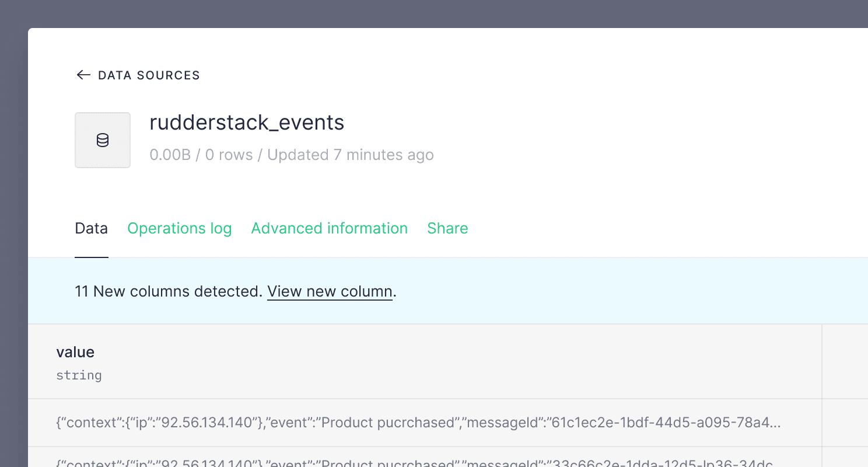The image size is (868, 467).
Task: Select the row with messageId 33c66c2e
Action: [x=418, y=461]
